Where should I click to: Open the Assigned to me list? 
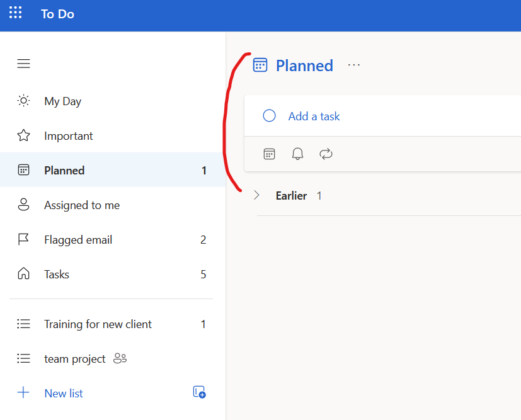point(113,205)
